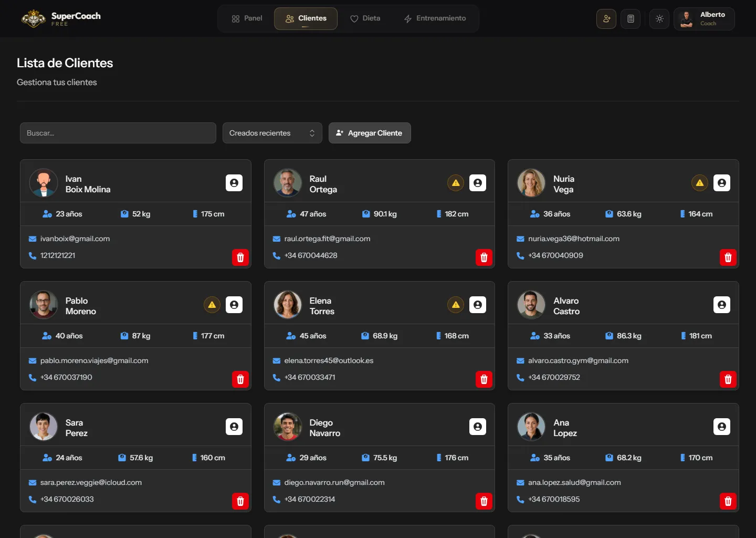Open Diego Navarro's profile icon
The image size is (756, 538).
coord(478,427)
